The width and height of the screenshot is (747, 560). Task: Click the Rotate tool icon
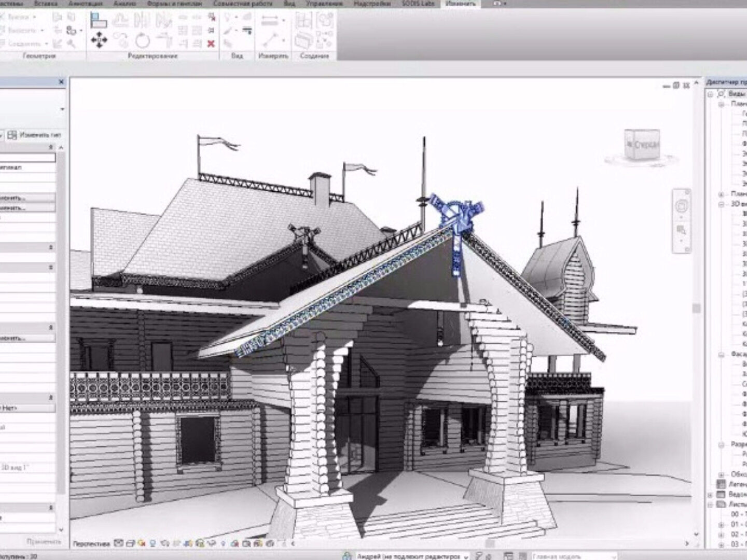tap(142, 40)
